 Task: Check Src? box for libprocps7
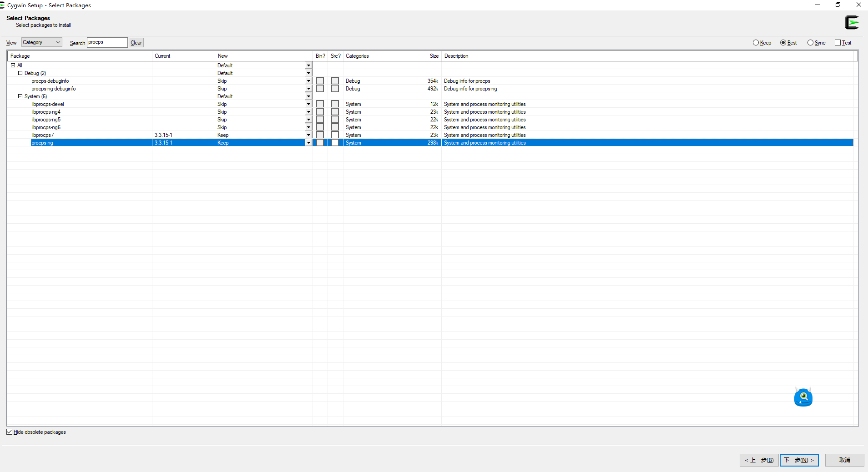tap(335, 135)
